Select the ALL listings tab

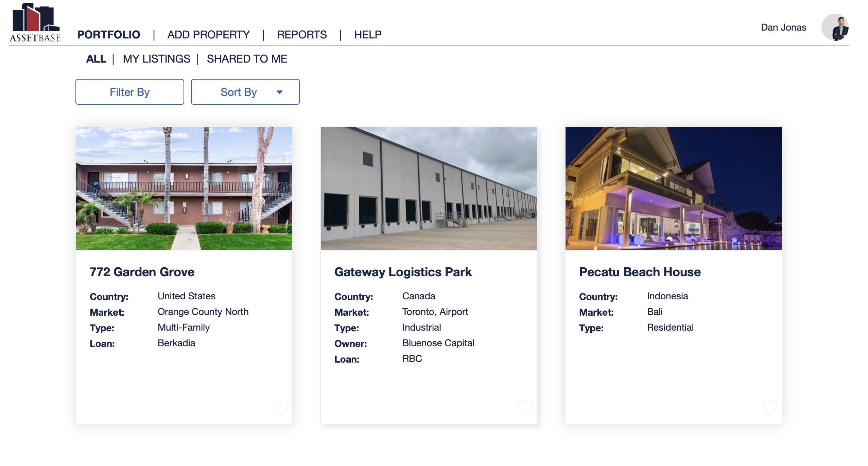(96, 59)
